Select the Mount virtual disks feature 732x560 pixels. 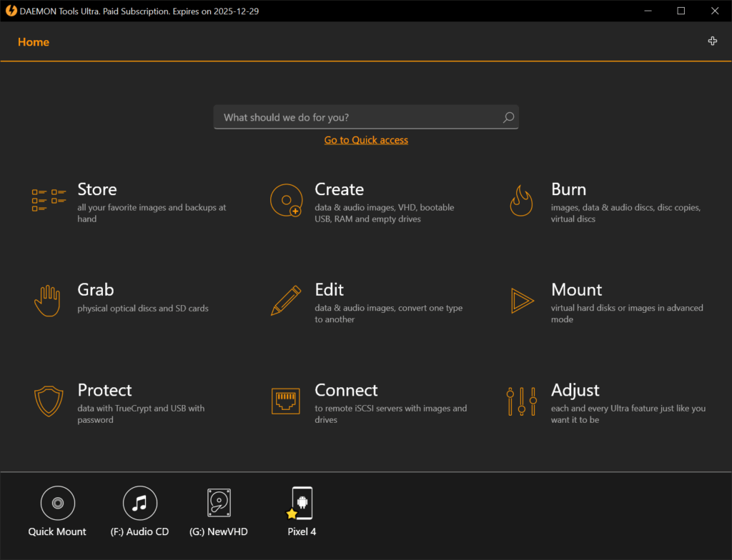[576, 290]
